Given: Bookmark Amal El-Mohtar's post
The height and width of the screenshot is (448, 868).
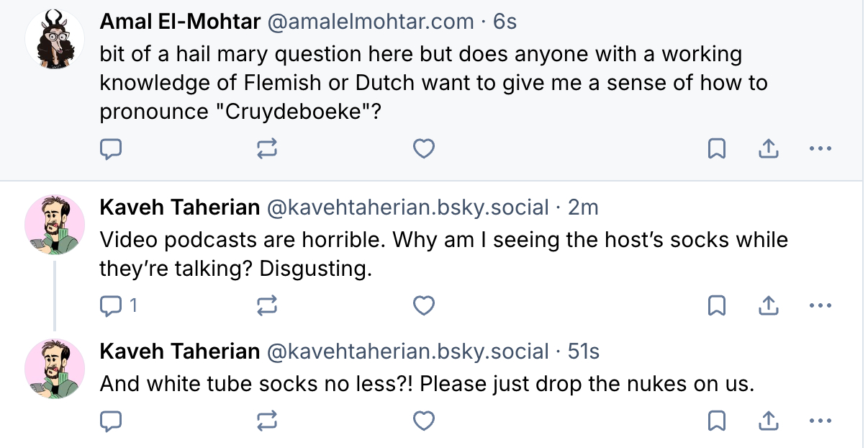Looking at the screenshot, I should (x=716, y=149).
